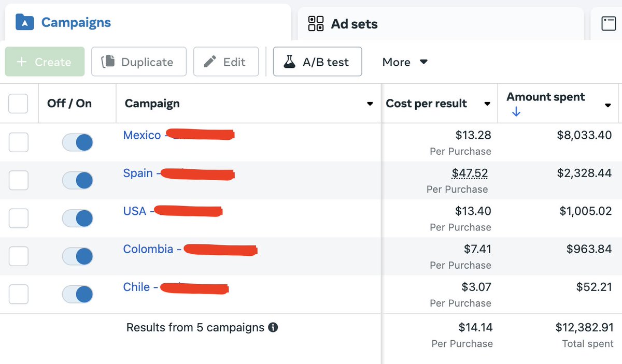Image resolution: width=622 pixels, height=364 pixels.
Task: Click the blue sort arrow under Amount spent
Action: (x=515, y=112)
